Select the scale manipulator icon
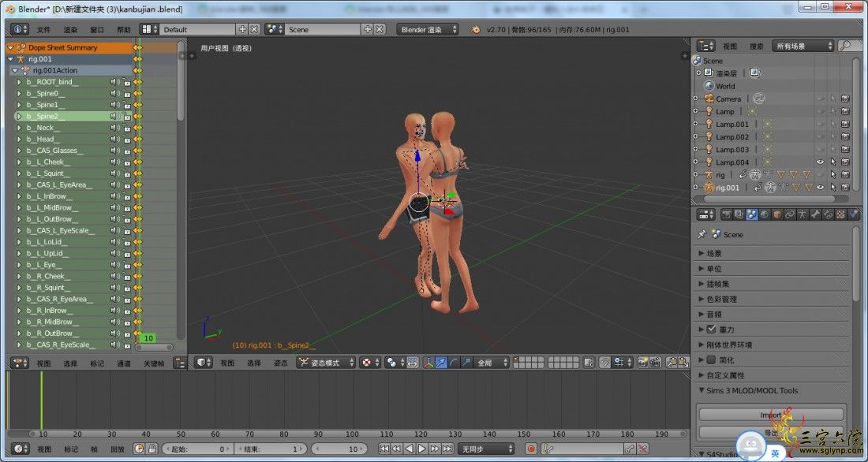Screen dimensions: 868x462 click(x=466, y=363)
